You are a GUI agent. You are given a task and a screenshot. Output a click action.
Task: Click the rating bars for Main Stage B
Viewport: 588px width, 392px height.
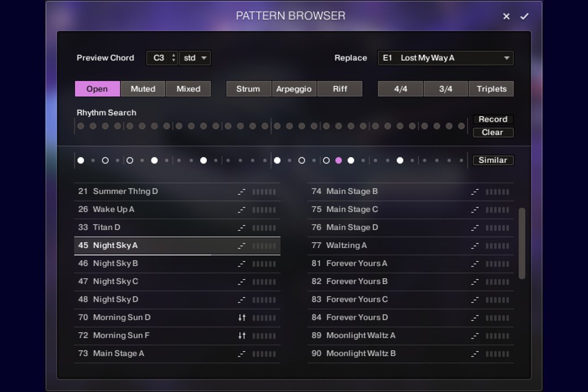[x=497, y=192]
